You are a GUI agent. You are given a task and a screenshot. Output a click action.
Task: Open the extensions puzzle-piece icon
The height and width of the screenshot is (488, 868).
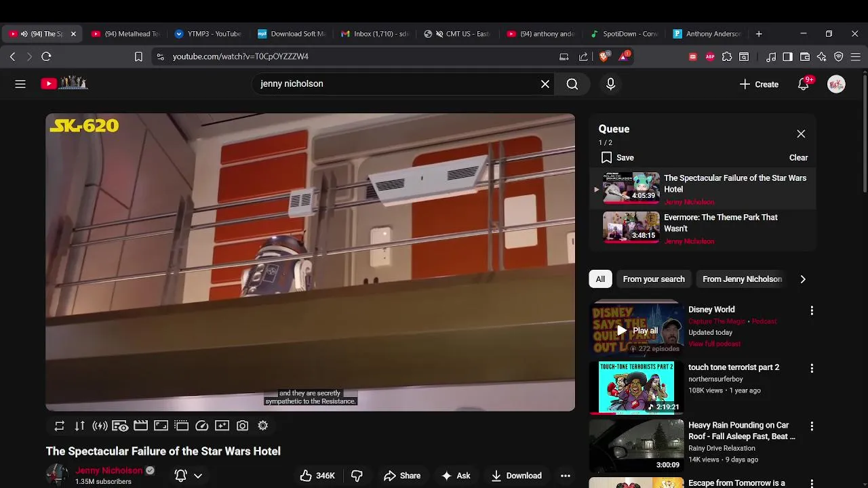727,57
